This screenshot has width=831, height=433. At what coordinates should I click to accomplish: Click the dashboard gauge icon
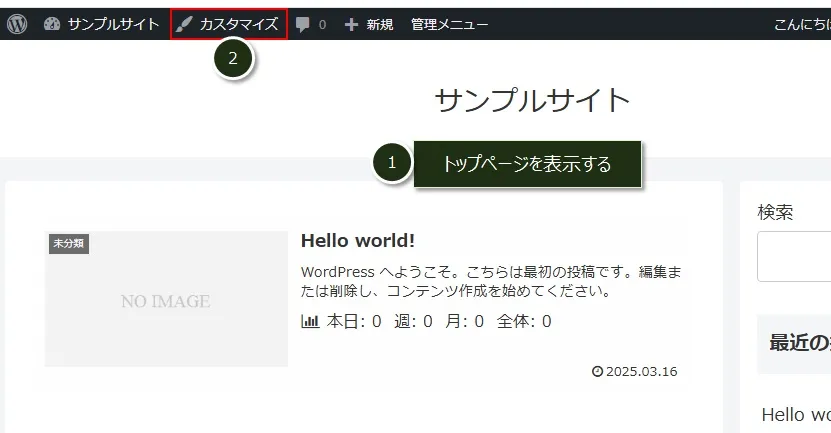tap(53, 24)
